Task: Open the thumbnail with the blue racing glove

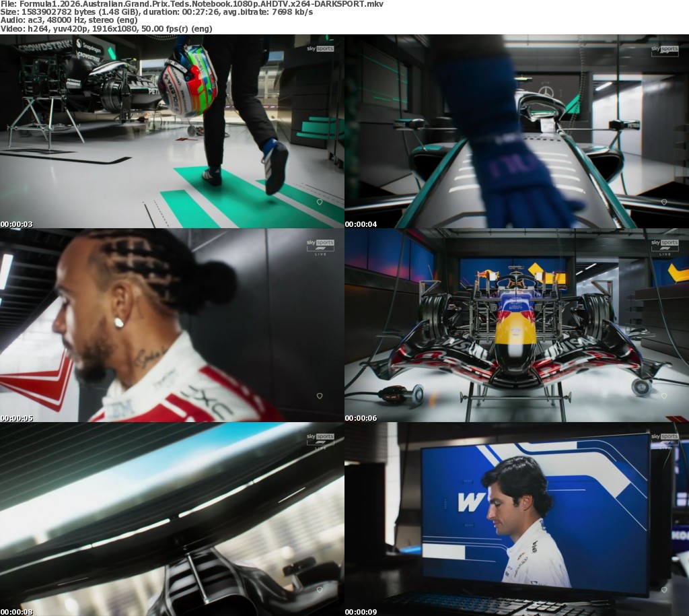Action: click(517, 131)
